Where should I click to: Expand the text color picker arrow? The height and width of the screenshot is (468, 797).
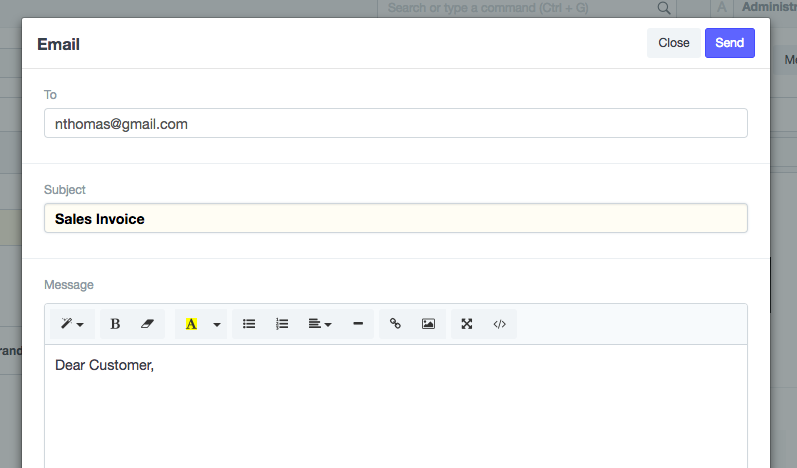coord(216,324)
